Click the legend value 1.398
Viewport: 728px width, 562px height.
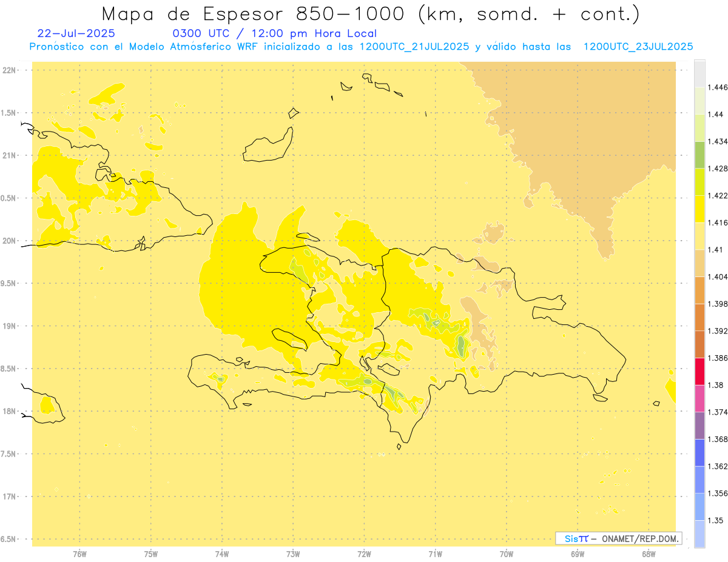[718, 304]
